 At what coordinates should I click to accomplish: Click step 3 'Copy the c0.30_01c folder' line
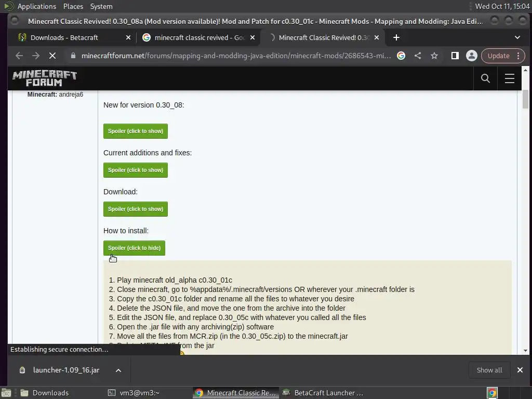click(x=231, y=299)
